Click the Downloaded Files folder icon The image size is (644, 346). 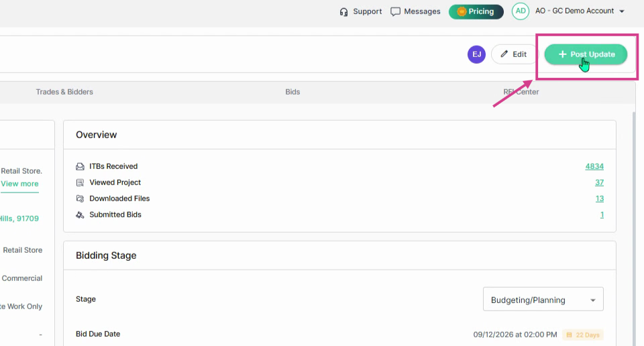coord(80,198)
